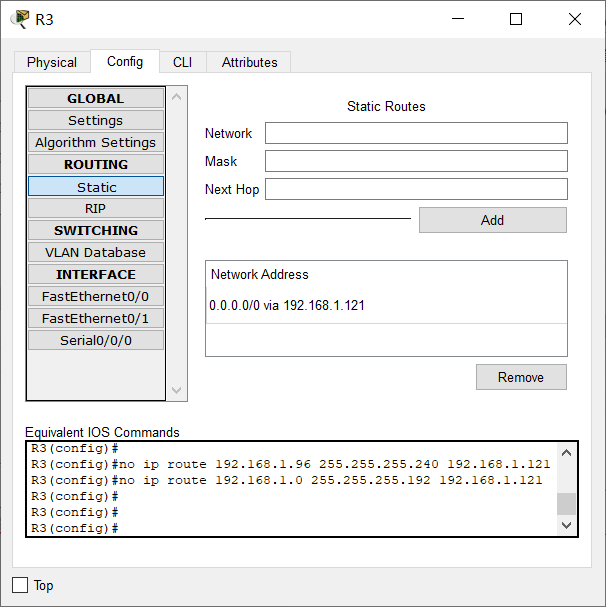Click the Equivalent IOS Commands label
606x607 pixels.
[102, 432]
